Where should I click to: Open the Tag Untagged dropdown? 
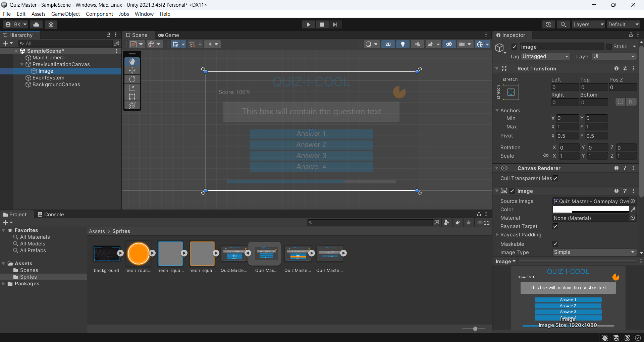(545, 56)
